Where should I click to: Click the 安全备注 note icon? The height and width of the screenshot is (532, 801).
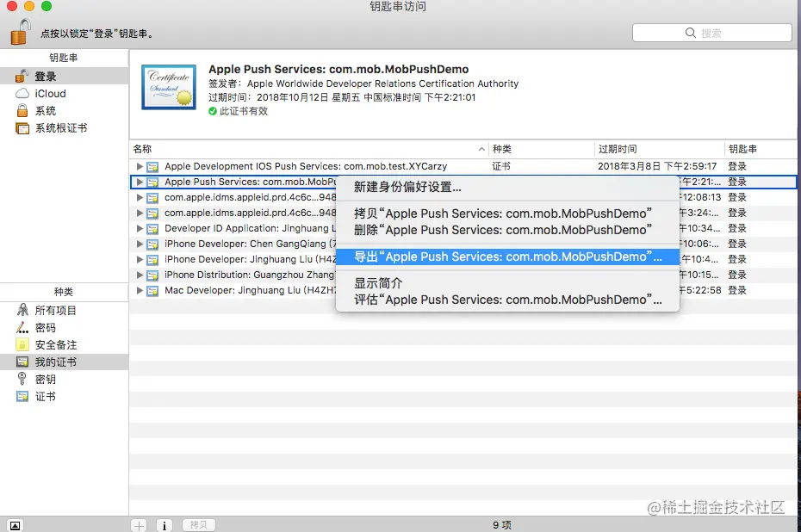pyautogui.click(x=22, y=344)
